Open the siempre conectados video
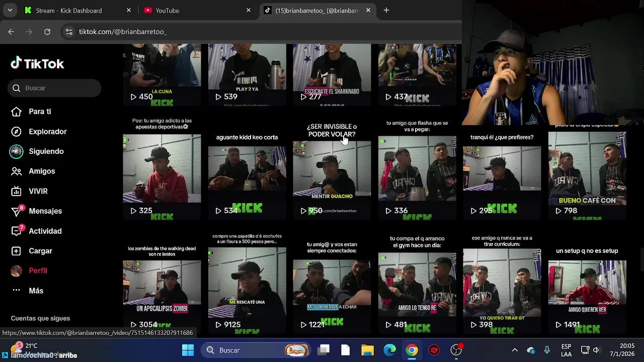 pyautogui.click(x=332, y=283)
